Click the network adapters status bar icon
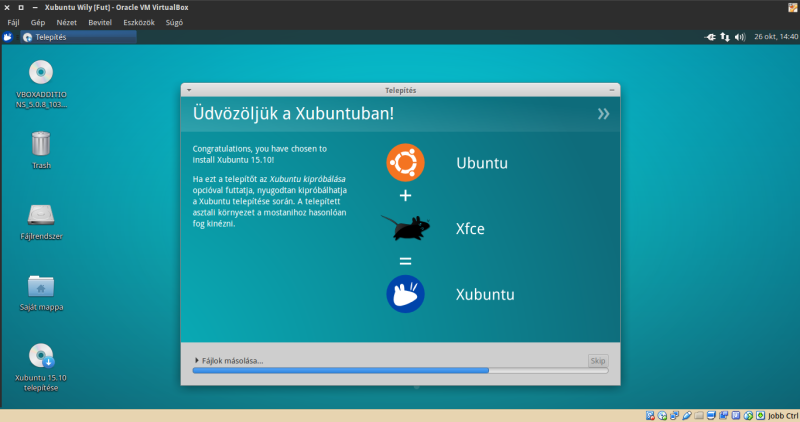Viewport: 800px width, 422px height. (x=674, y=415)
